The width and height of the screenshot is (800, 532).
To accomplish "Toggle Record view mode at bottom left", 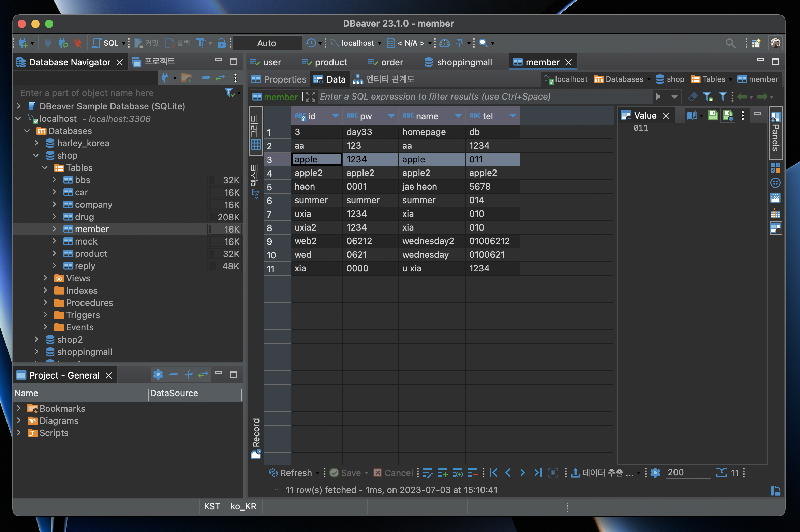I will tap(256, 438).
